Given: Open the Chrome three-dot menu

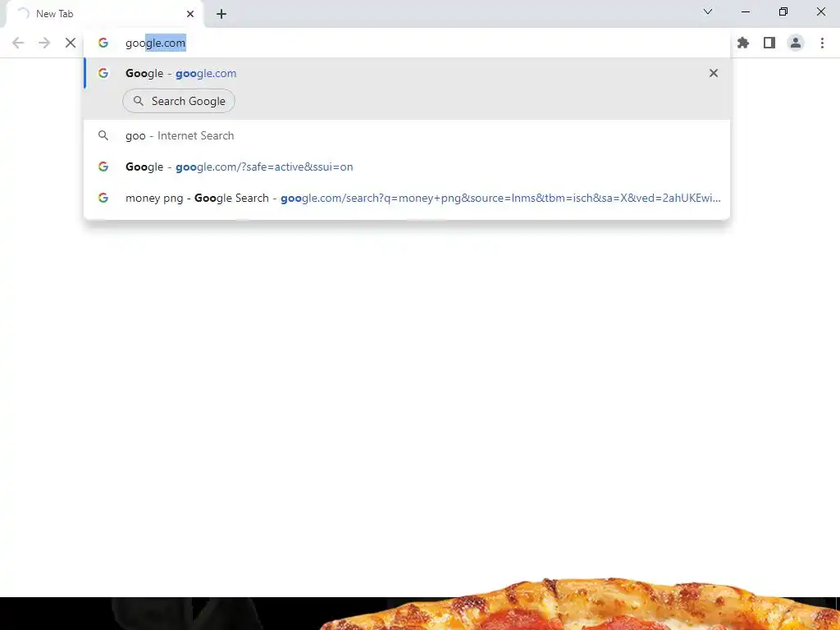Looking at the screenshot, I should (822, 43).
